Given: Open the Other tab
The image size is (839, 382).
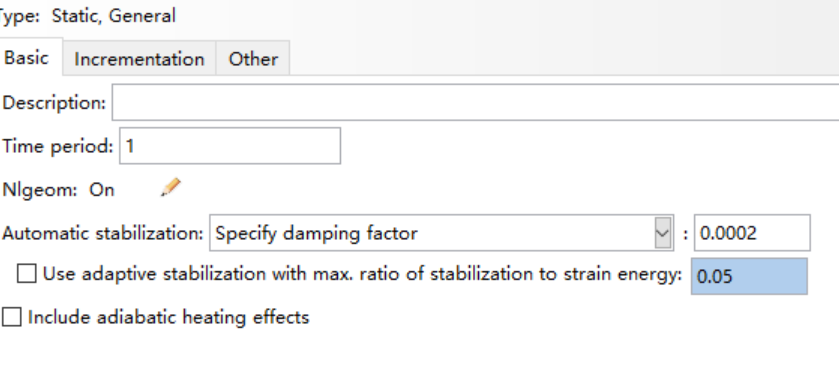Looking at the screenshot, I should 253,58.
